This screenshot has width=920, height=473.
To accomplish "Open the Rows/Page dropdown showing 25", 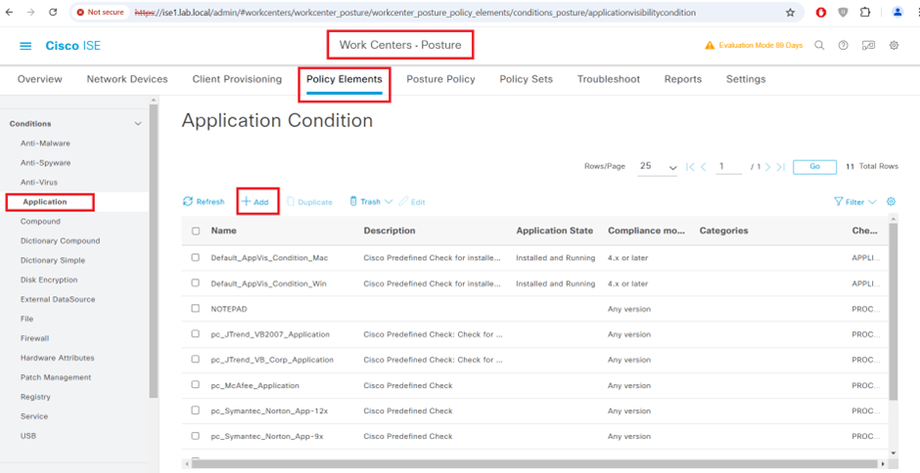I will click(659, 167).
